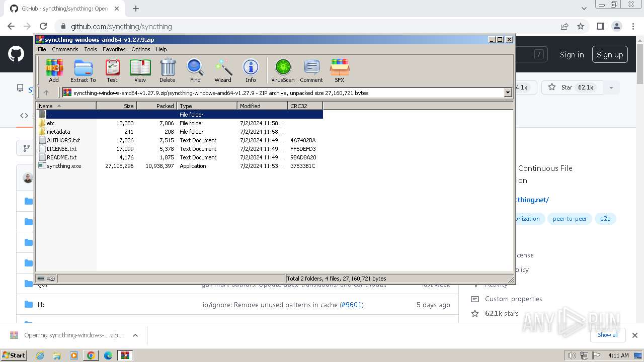Open the Chrome three-dot menu
The width and height of the screenshot is (644, 362).
coord(632,26)
